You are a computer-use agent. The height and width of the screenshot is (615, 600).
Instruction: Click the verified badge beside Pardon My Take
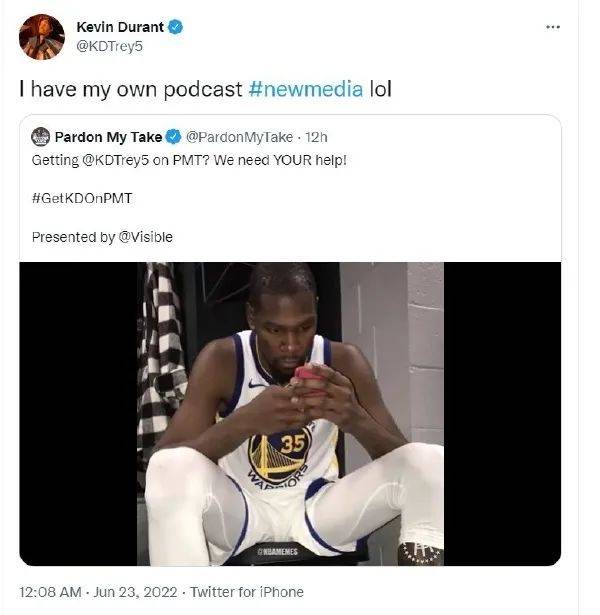(173, 137)
